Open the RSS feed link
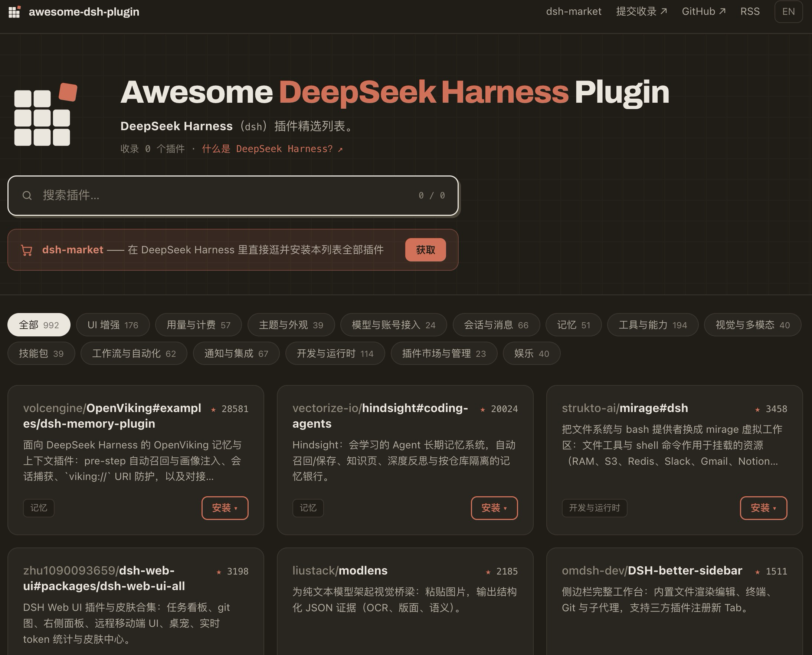The height and width of the screenshot is (655, 812). point(750,12)
